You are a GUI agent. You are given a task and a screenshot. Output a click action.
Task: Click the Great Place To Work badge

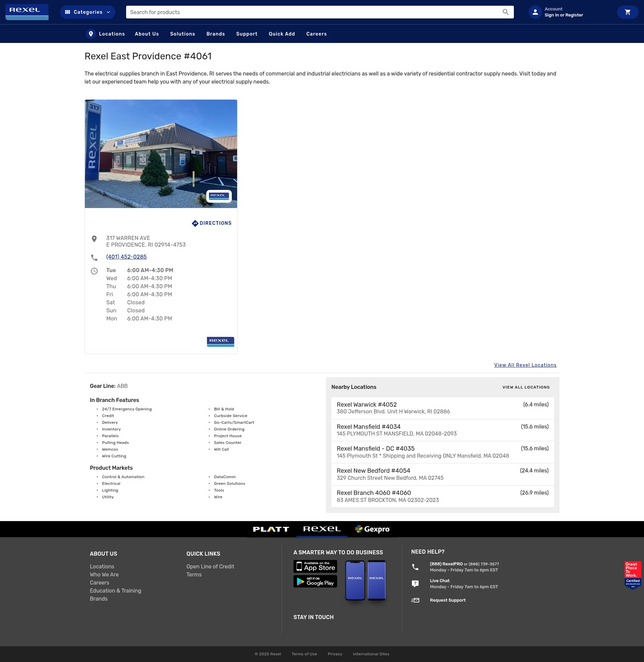[633, 575]
